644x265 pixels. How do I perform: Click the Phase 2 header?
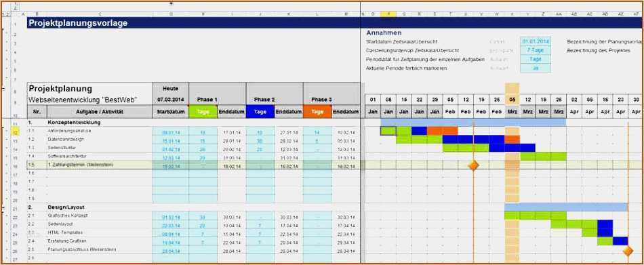click(264, 100)
